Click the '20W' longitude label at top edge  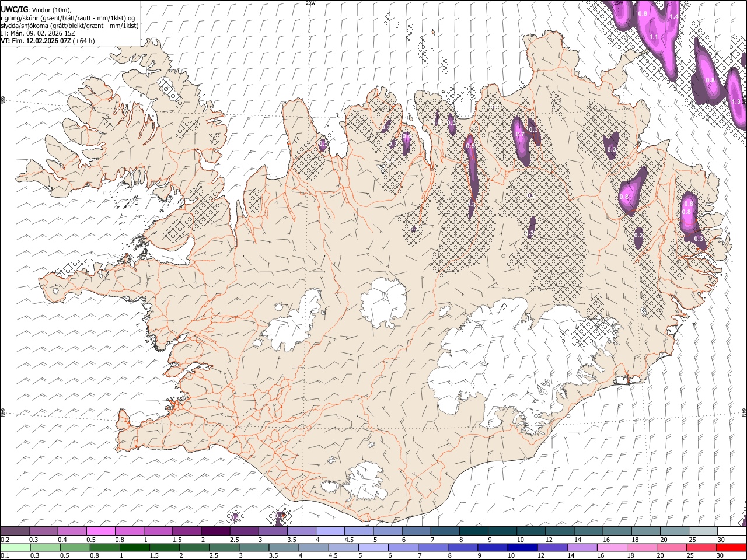[310, 2]
